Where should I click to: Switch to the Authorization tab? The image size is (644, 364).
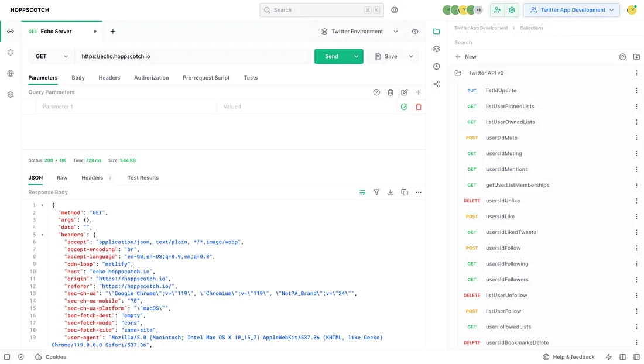coord(152,78)
